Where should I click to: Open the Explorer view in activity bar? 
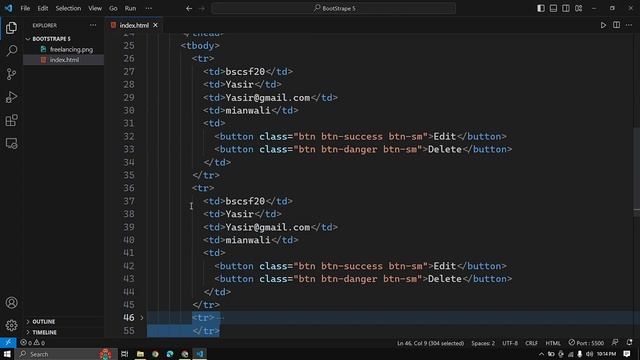point(11,28)
